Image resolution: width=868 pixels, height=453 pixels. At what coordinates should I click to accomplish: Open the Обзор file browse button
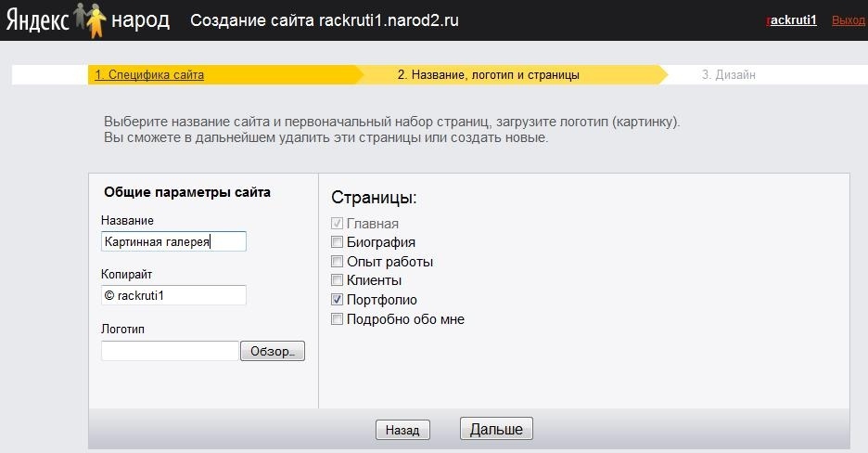[x=273, y=351]
